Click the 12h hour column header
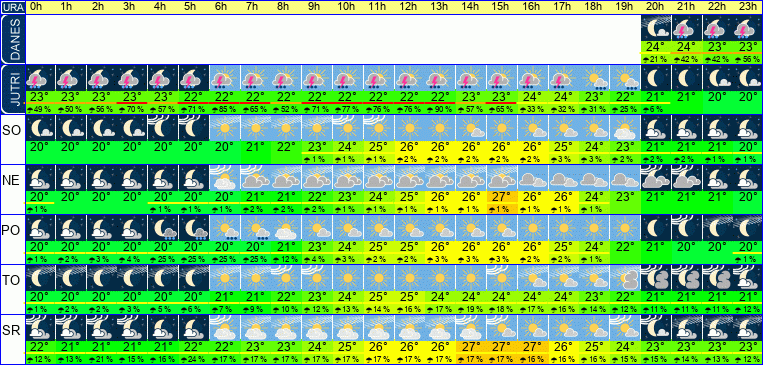This screenshot has height=365, width=763. point(409,7)
